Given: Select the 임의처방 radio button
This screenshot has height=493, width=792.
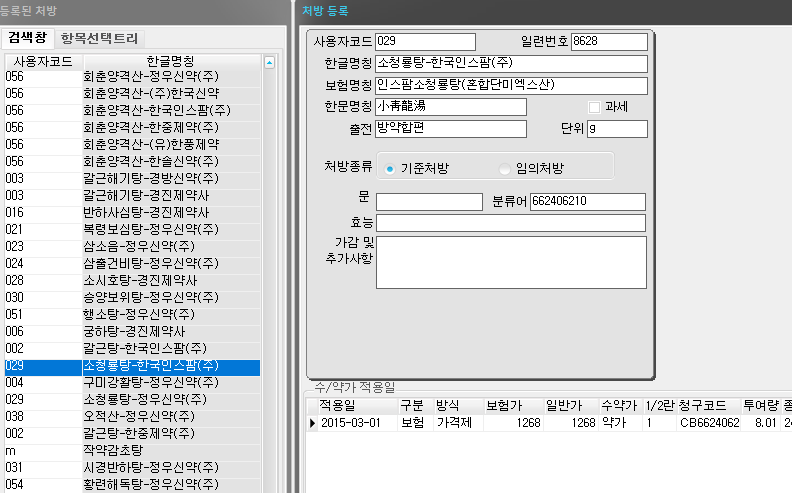Looking at the screenshot, I should [505, 168].
